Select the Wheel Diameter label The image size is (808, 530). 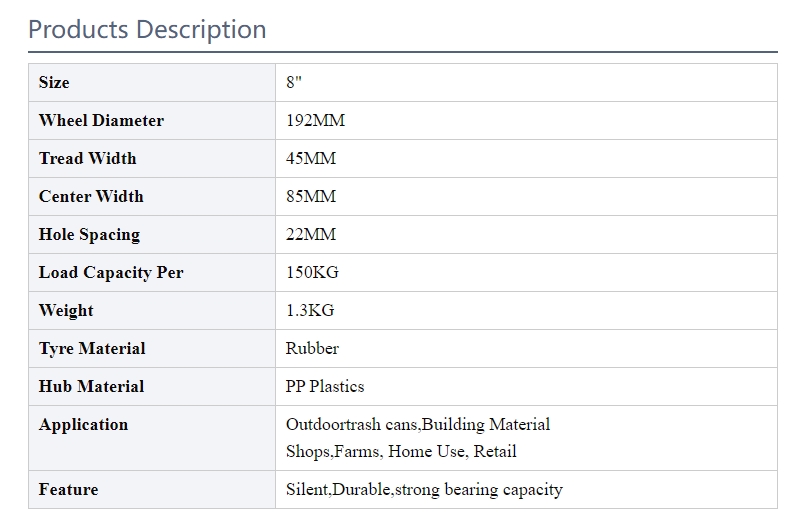102,121
